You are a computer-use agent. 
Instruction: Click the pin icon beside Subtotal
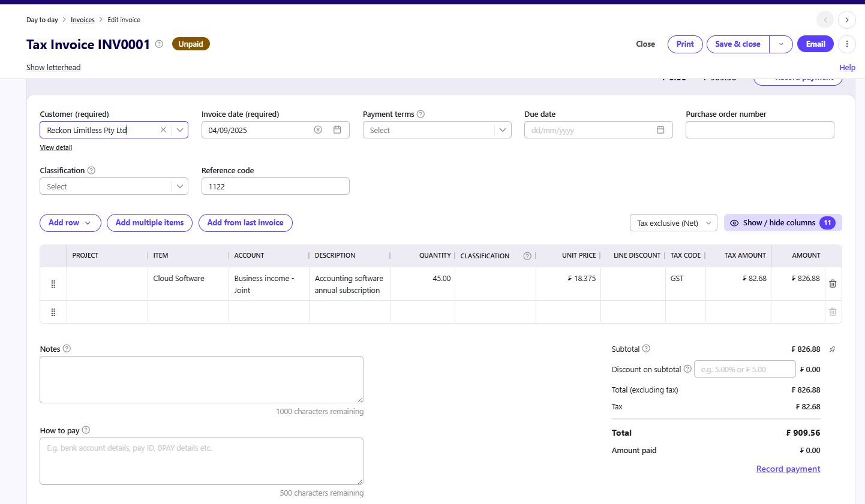[832, 349]
